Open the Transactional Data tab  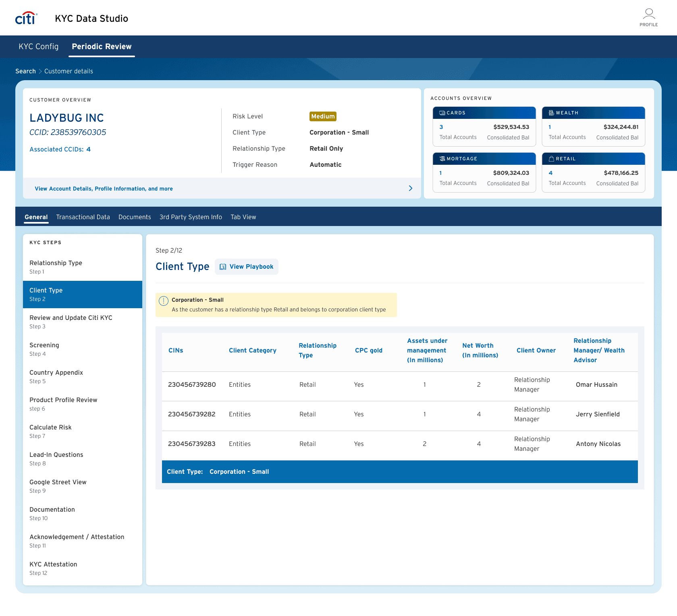[x=83, y=217]
